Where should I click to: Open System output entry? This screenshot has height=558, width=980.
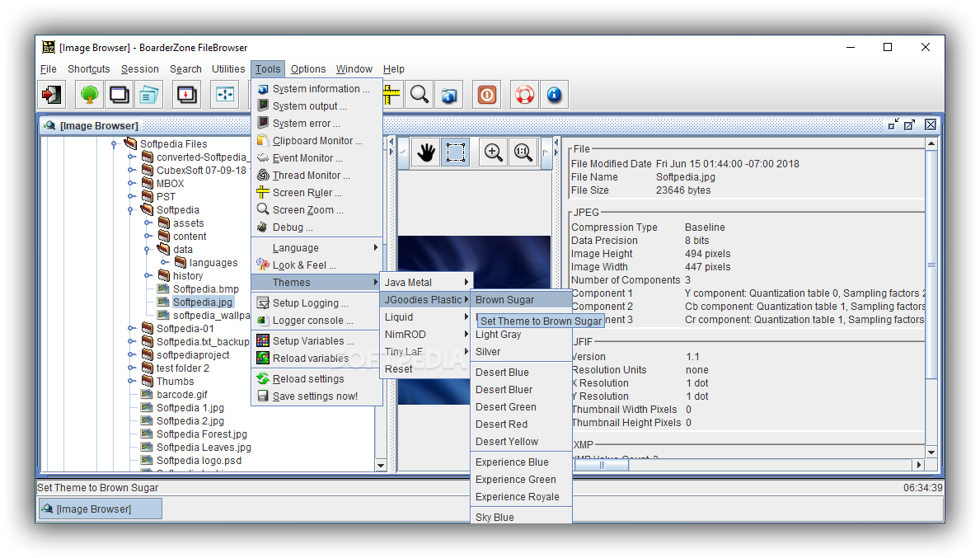tap(317, 106)
